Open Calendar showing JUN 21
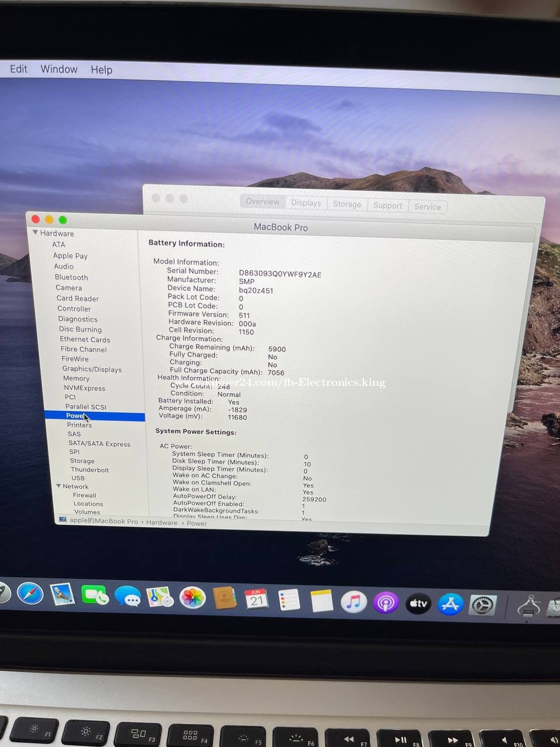This screenshot has width=560, height=747. click(257, 599)
